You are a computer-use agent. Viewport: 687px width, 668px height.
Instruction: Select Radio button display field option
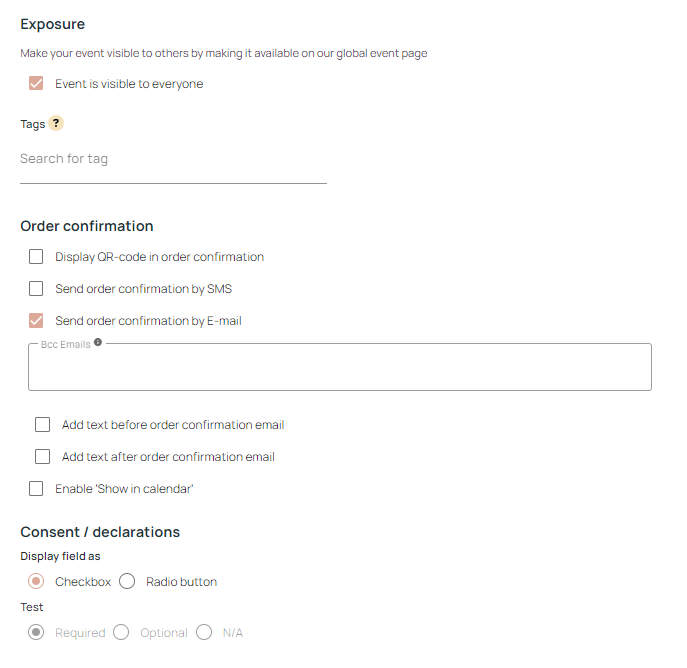click(127, 582)
